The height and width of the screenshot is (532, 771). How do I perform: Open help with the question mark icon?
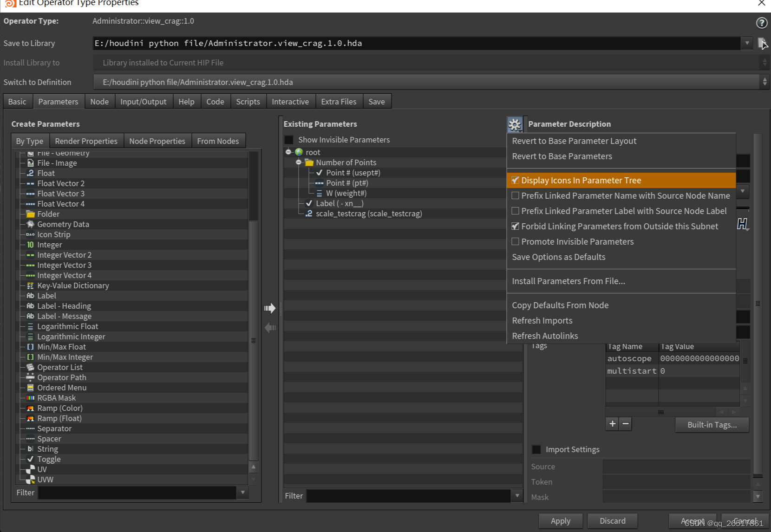tap(761, 22)
